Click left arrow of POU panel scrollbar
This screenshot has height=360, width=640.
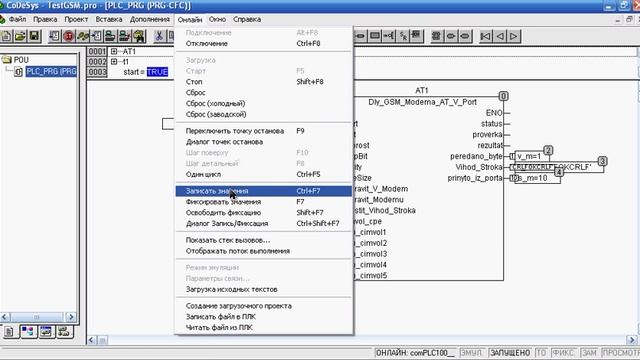tap(5, 317)
